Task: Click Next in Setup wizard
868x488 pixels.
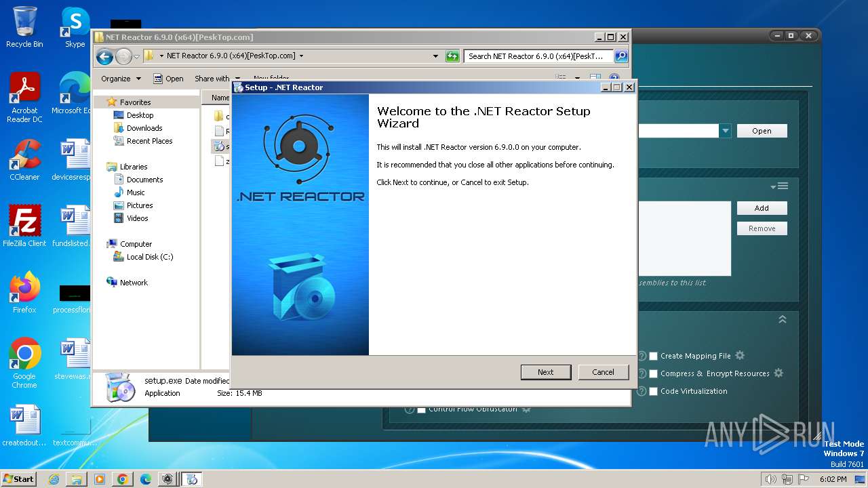Action: 546,372
